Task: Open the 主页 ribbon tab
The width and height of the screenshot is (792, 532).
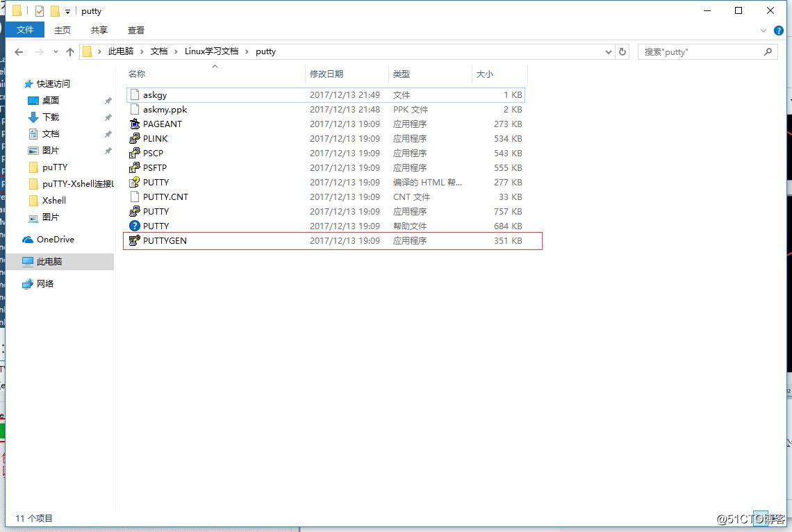Action: (63, 31)
